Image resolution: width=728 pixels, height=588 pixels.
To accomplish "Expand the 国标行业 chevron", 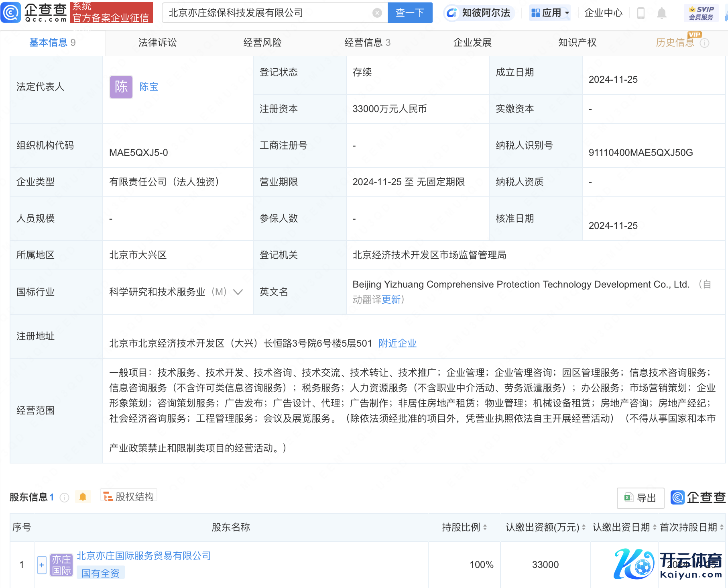I will 238,292.
